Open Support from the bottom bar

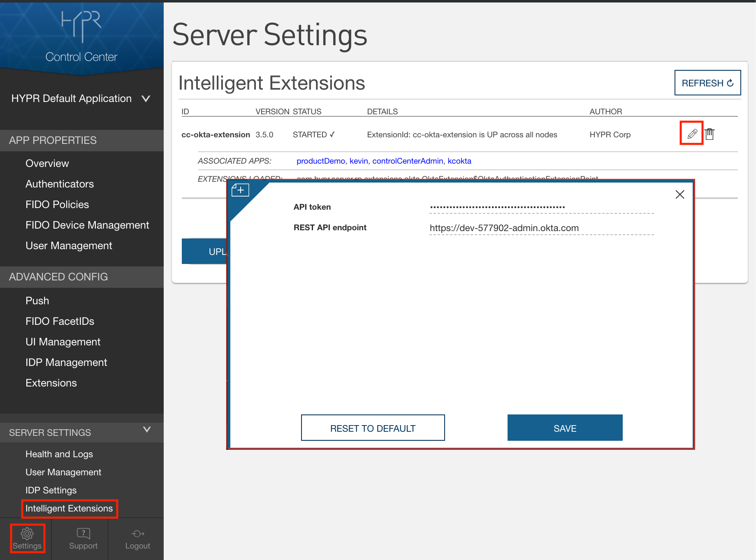[x=83, y=539]
